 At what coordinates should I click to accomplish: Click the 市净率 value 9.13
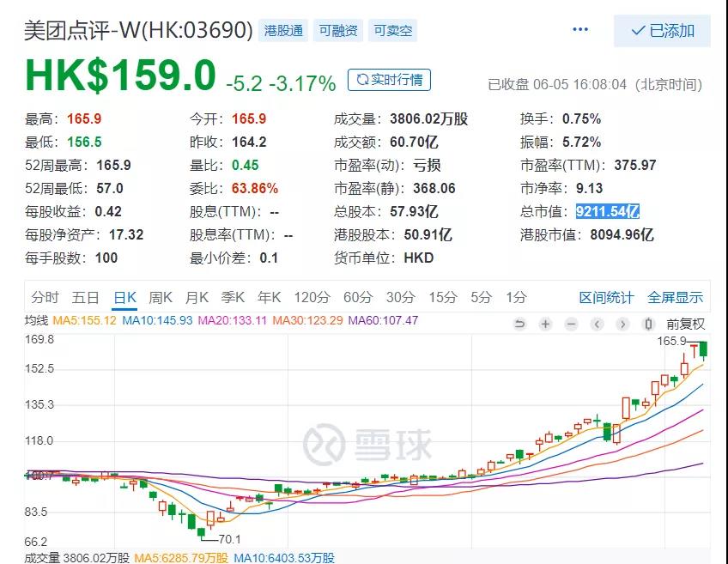pyautogui.click(x=589, y=189)
